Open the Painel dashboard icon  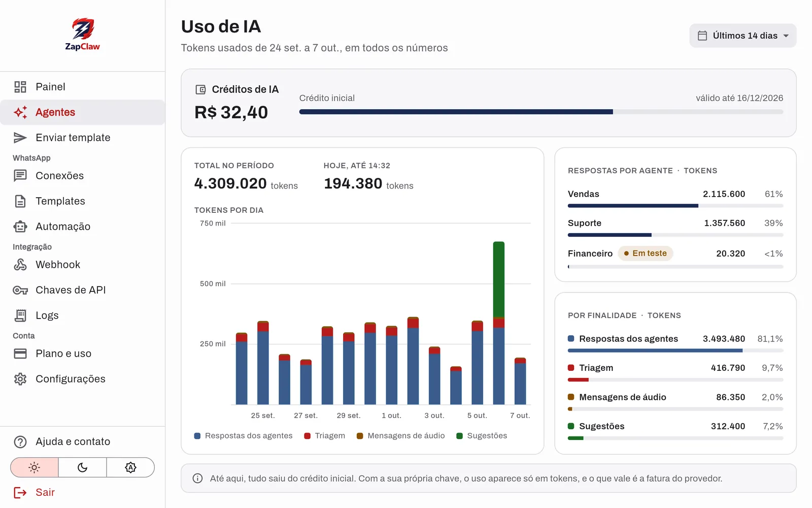click(x=20, y=87)
